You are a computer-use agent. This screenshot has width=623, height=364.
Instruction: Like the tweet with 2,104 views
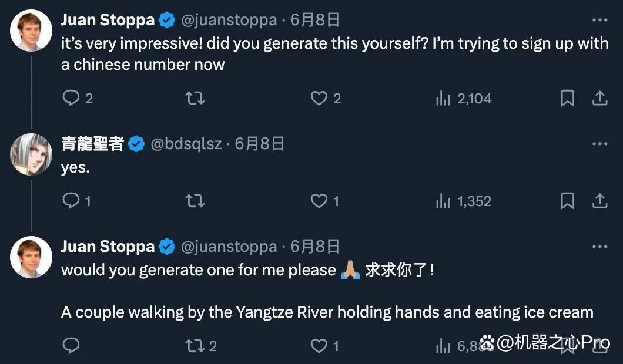pos(326,98)
